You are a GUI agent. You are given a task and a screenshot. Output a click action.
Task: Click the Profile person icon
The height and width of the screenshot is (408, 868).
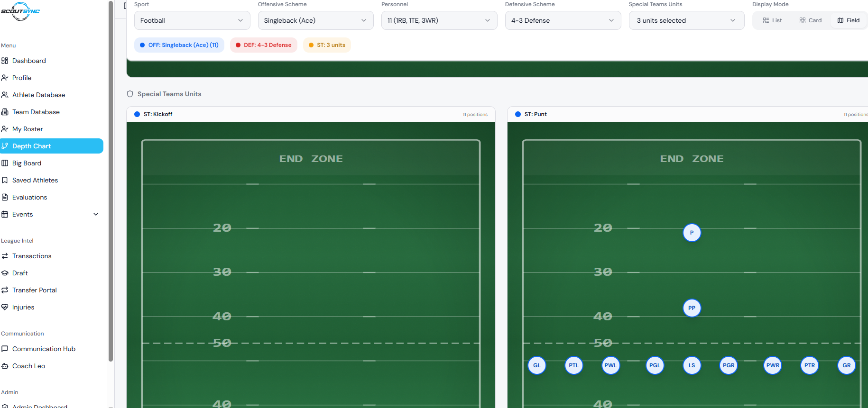click(5, 78)
